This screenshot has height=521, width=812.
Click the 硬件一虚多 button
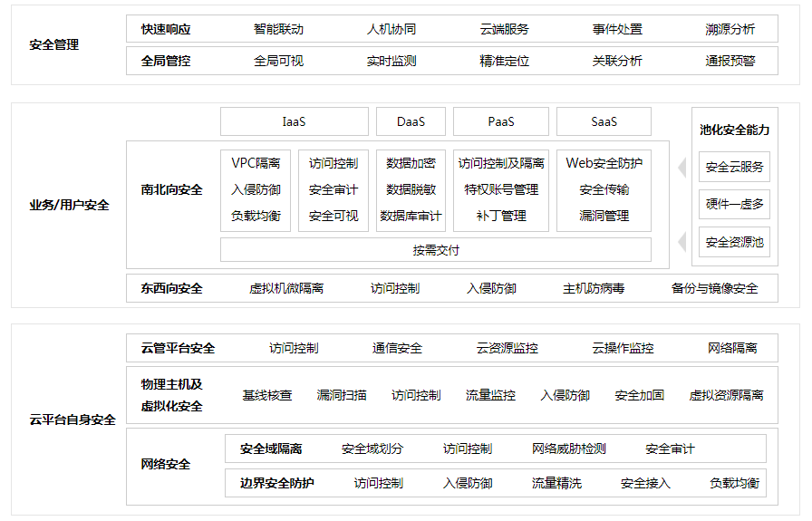pos(734,205)
